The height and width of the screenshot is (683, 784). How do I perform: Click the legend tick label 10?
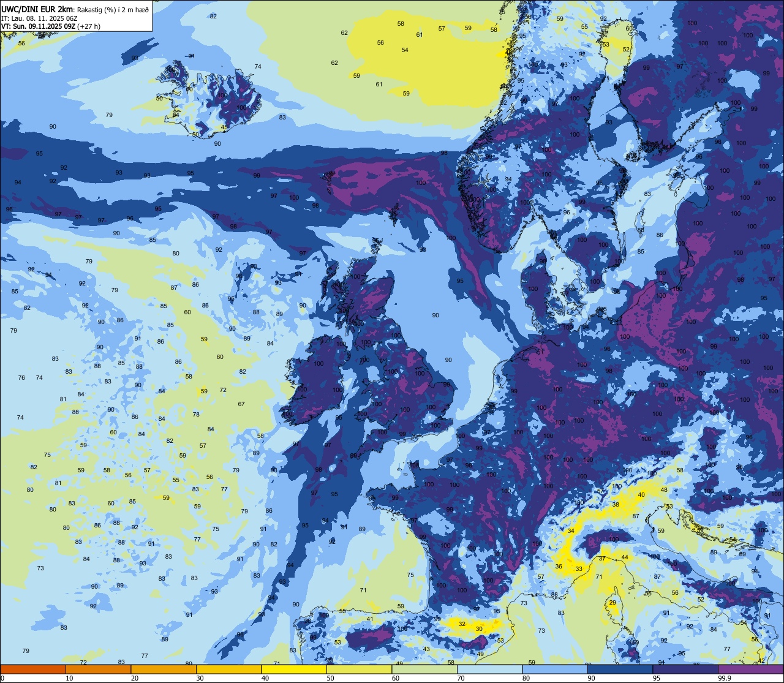[69, 678]
